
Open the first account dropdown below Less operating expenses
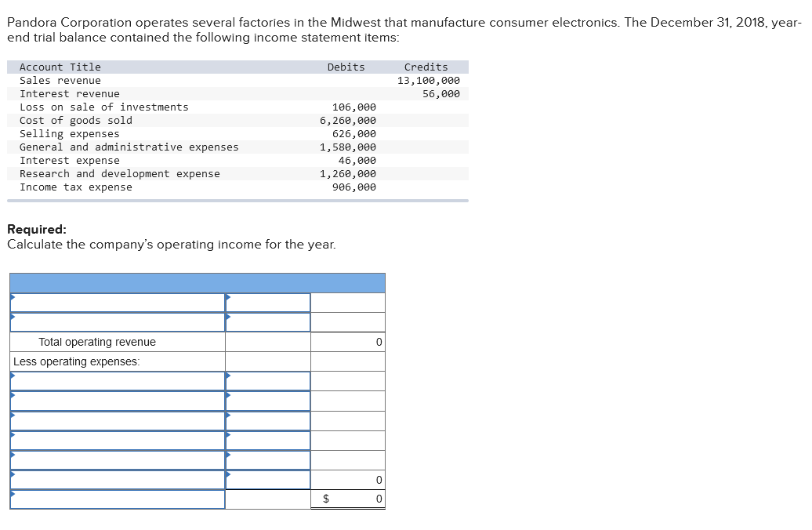pyautogui.click(x=118, y=381)
